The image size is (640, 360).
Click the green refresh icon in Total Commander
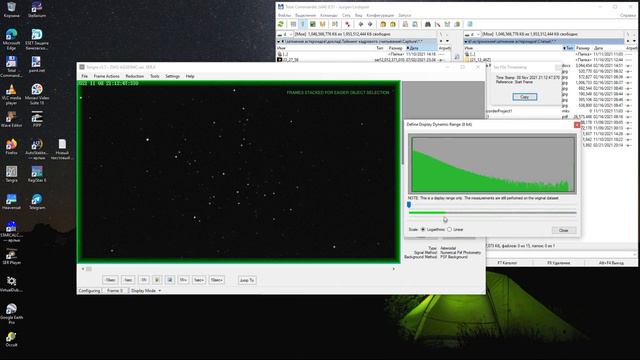click(281, 24)
